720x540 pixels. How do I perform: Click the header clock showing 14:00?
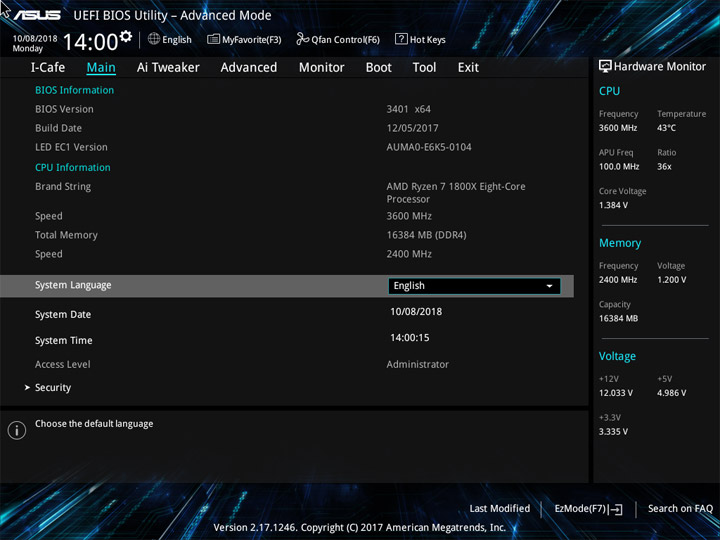click(x=91, y=42)
